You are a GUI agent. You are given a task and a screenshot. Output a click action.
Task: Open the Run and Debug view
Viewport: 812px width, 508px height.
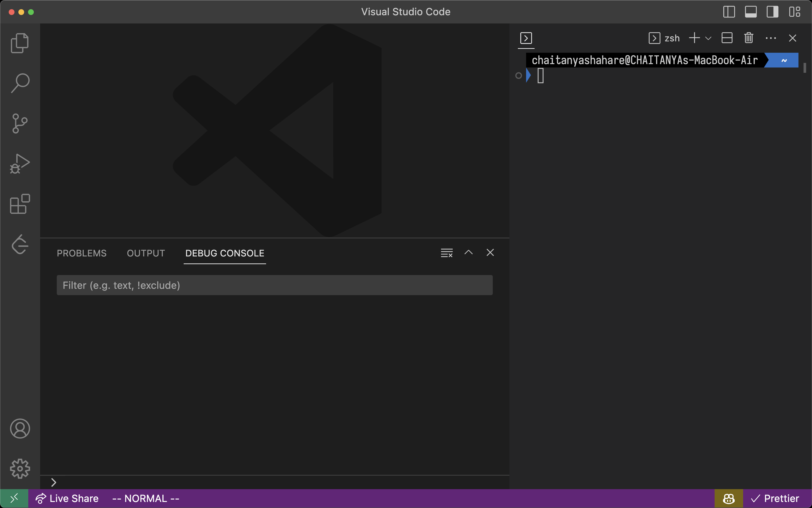click(20, 164)
